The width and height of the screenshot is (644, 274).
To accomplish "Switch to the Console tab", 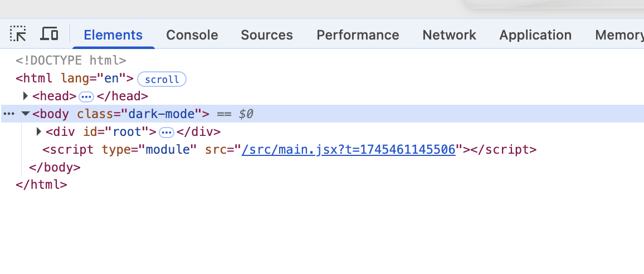I will tap(192, 35).
